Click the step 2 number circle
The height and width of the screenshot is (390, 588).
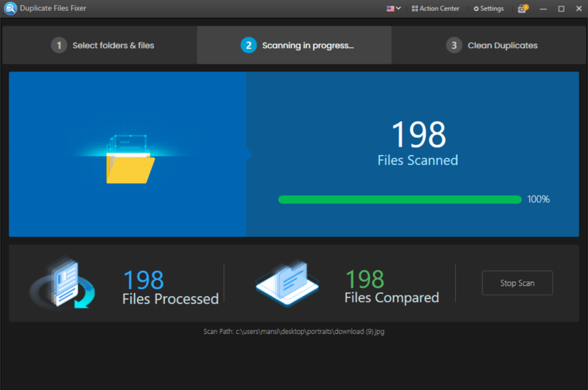248,45
